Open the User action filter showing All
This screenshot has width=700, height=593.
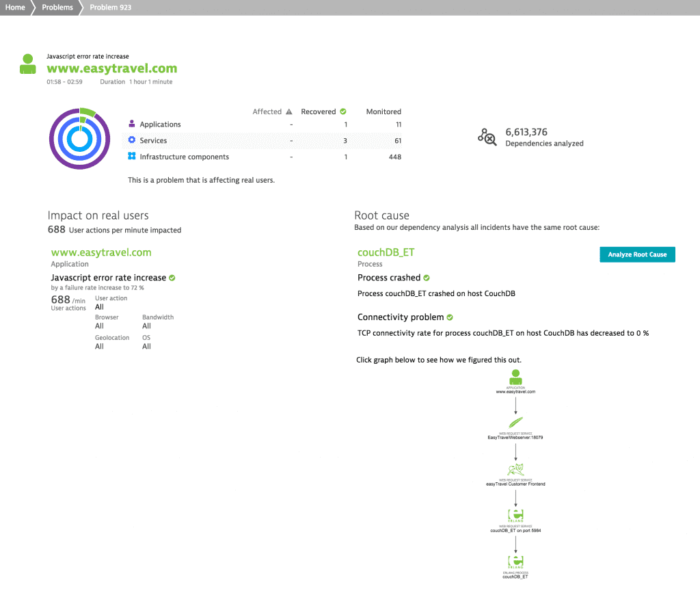[100, 306]
